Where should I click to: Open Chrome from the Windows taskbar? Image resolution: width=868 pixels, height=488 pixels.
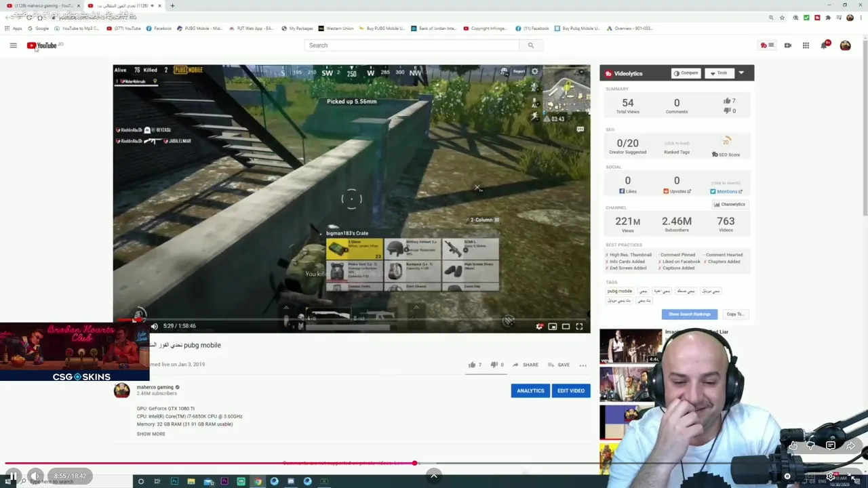pyautogui.click(x=258, y=481)
